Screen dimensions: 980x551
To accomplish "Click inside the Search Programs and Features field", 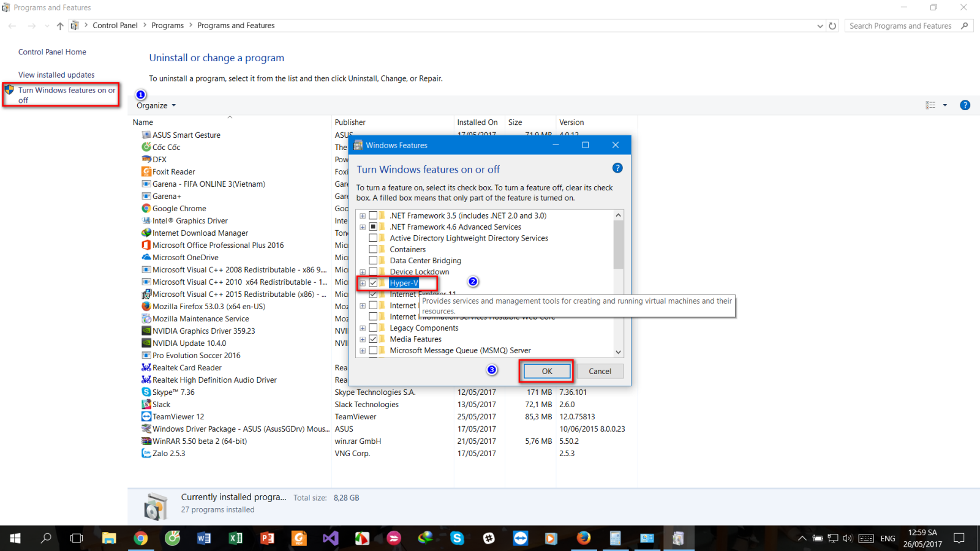I will [900, 25].
